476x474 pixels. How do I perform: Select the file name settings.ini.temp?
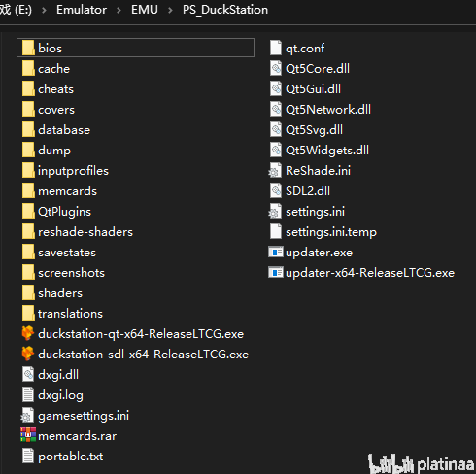pos(331,232)
